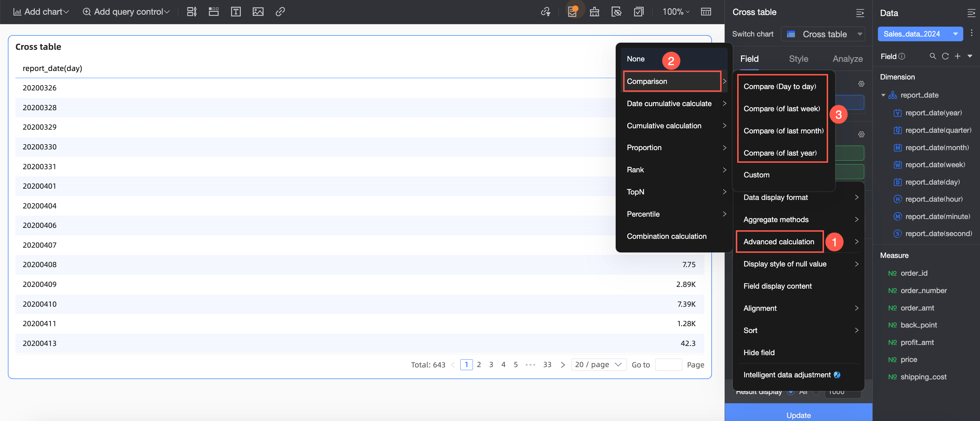Open the Comparison submenu item
The height and width of the screenshot is (421, 980).
[x=674, y=81]
